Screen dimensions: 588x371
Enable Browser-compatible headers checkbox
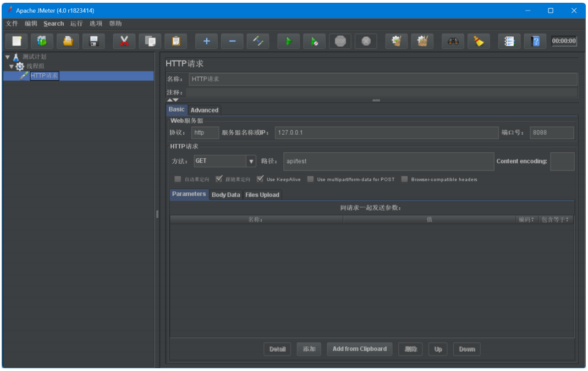click(404, 179)
